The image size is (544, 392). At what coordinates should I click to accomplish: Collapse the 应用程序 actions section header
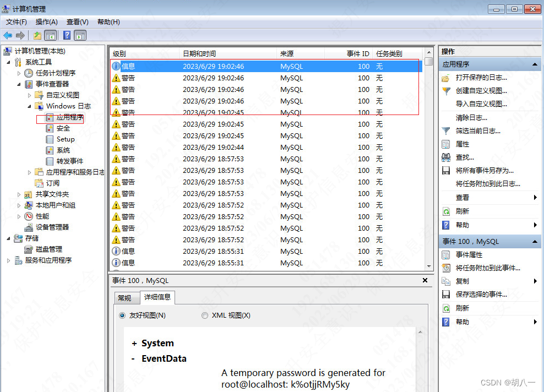[535, 64]
